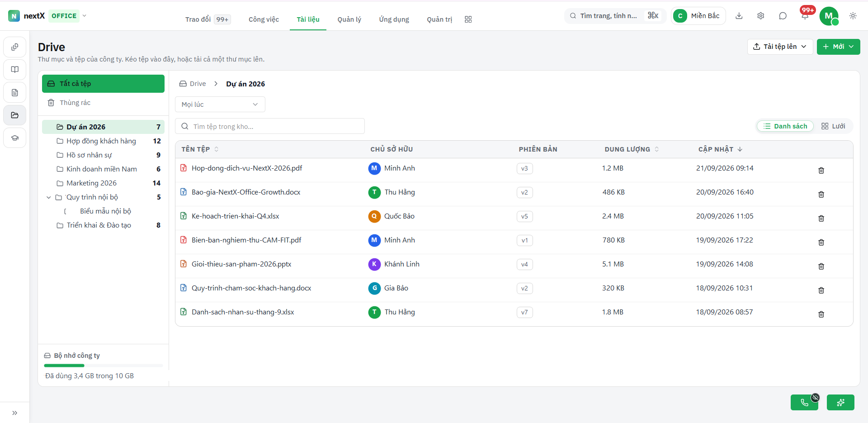Open the Mới create dropdown
Screen dimensions: 868x423
click(838, 47)
